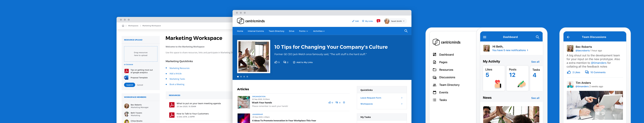
Task: Expand the Activities dropdown menu
Action: pyautogui.click(x=319, y=31)
